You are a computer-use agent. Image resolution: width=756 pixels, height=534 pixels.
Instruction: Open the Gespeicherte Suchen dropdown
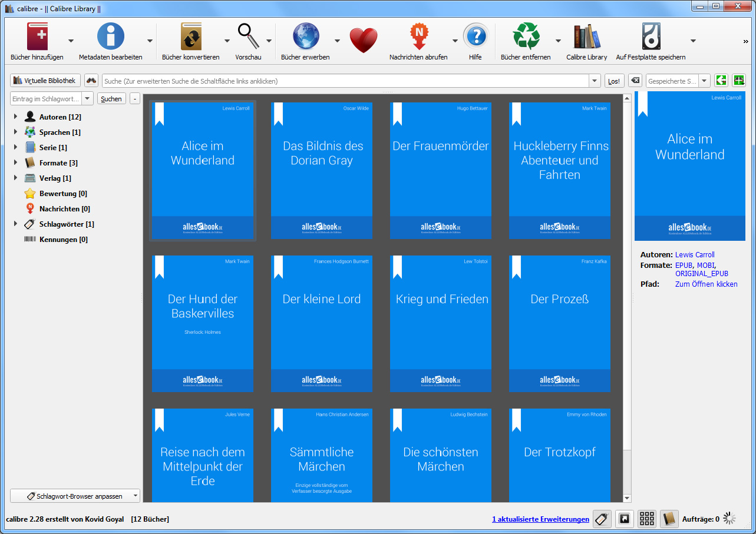click(705, 81)
